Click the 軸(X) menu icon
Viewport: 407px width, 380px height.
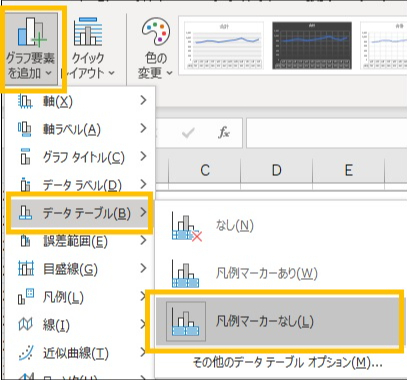25,101
